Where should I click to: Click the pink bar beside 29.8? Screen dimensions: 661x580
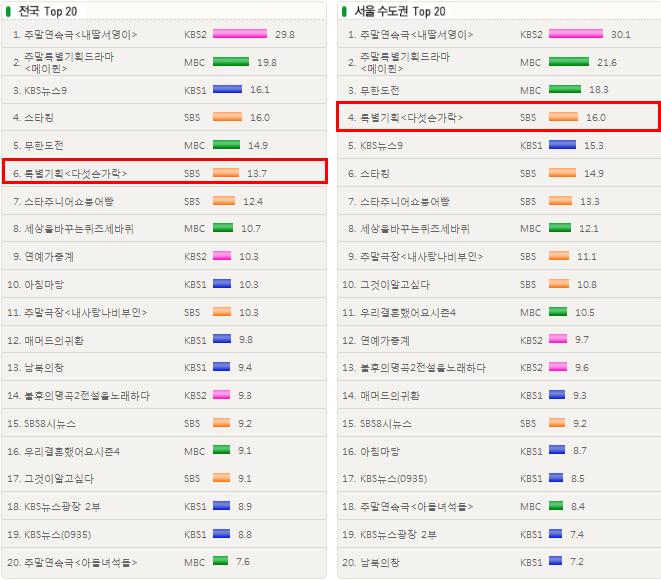click(x=240, y=34)
